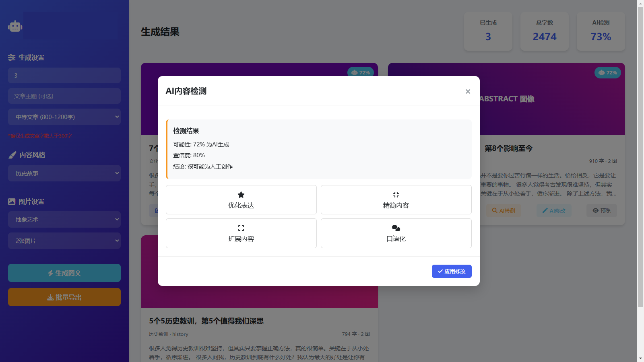The width and height of the screenshot is (644, 362).
Task: Click the 文章主题 input field
Action: 64,96
